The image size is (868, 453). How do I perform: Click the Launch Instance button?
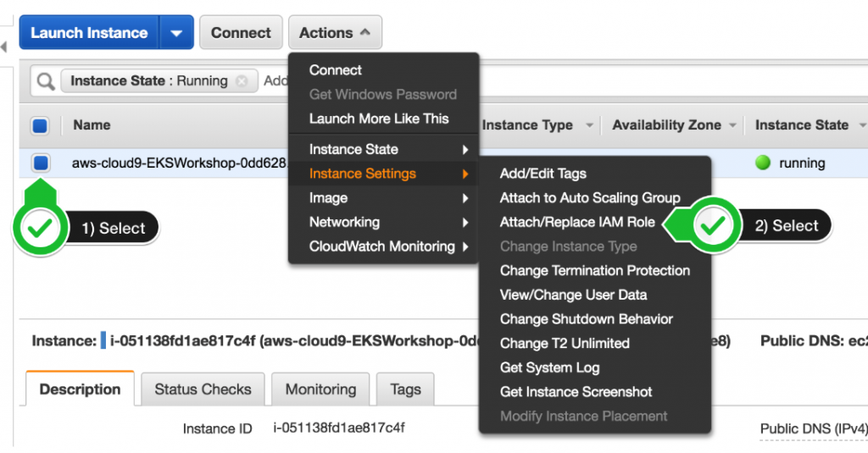tap(89, 33)
